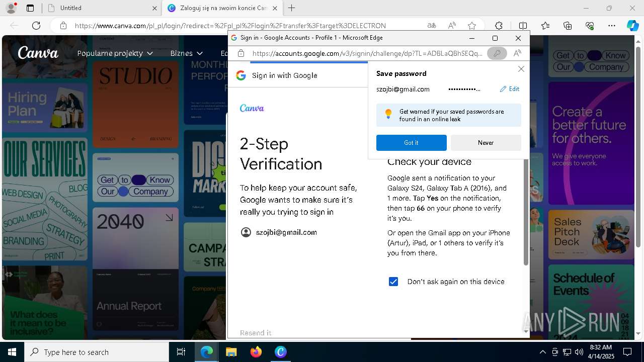This screenshot has height=362, width=644.
Task: Click the password key icon in popup address bar
Action: tap(497, 53)
